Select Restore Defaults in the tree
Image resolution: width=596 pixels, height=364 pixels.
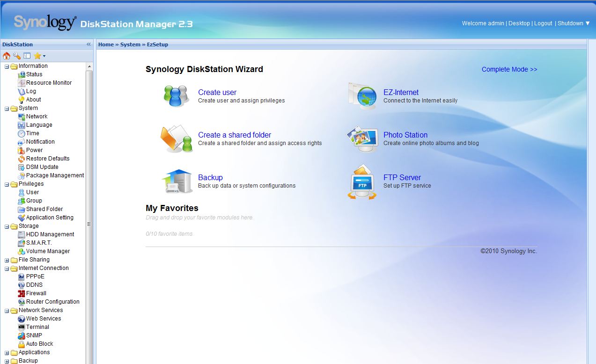click(x=48, y=159)
